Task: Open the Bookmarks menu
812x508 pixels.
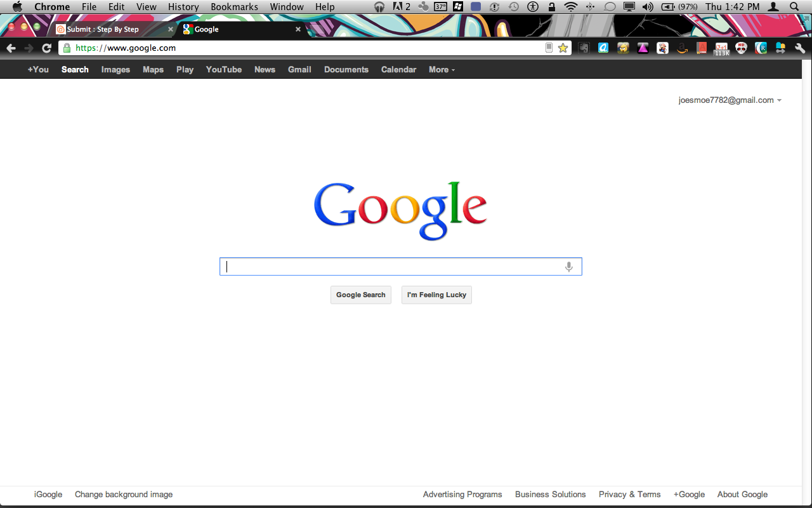Action: [235, 7]
